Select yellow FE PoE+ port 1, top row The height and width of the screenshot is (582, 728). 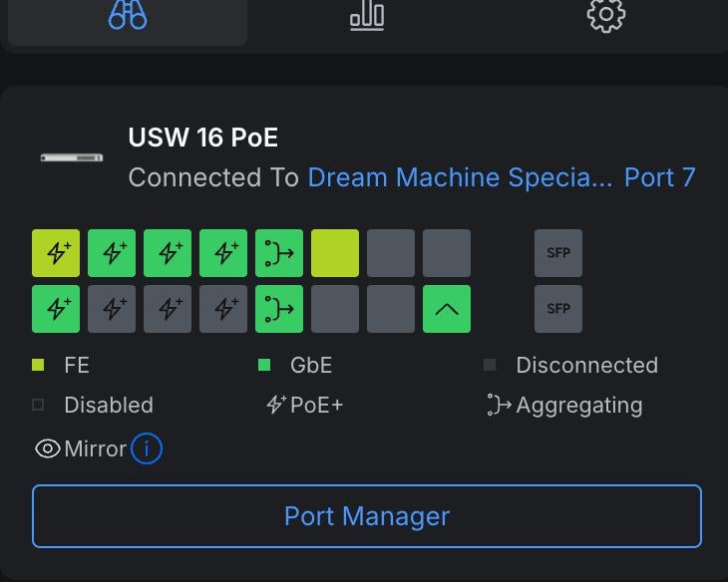coord(56,253)
